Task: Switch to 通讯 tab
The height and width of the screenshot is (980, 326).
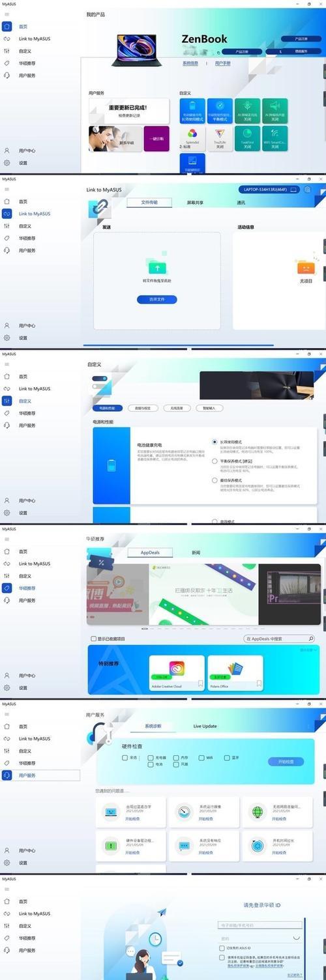Action: [x=241, y=203]
